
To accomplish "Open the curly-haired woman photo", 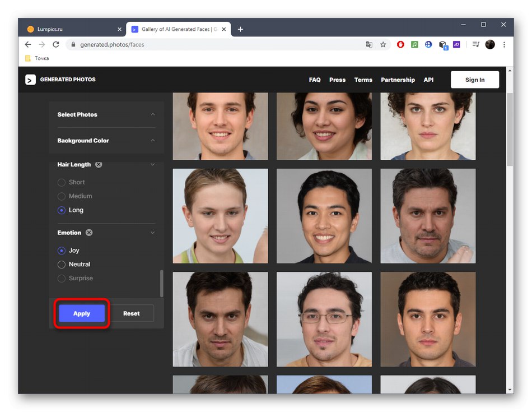I will pos(428,126).
